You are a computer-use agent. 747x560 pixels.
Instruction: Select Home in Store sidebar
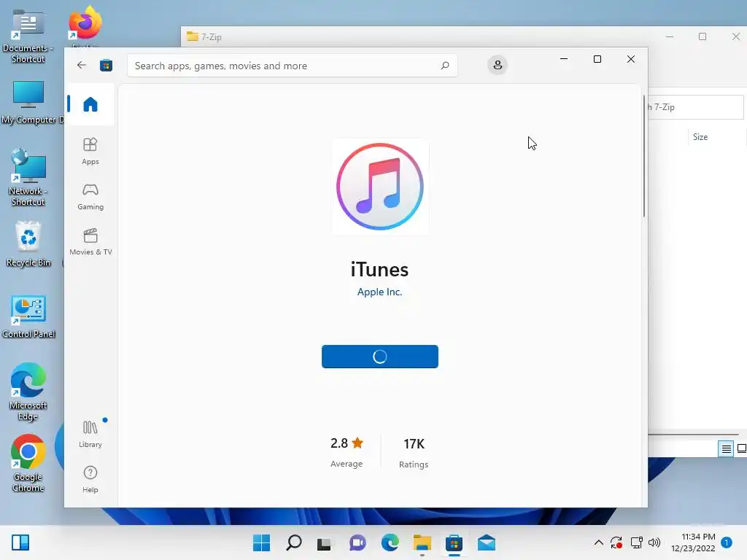(x=90, y=104)
